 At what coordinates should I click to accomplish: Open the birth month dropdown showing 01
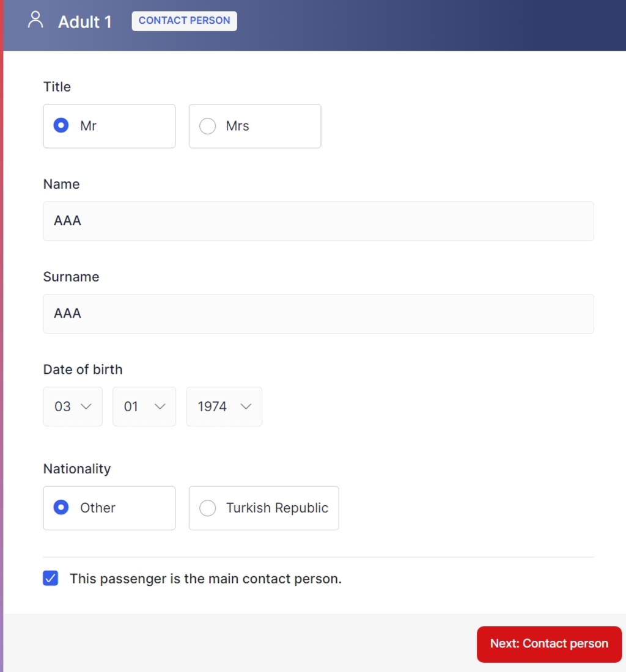coord(144,406)
